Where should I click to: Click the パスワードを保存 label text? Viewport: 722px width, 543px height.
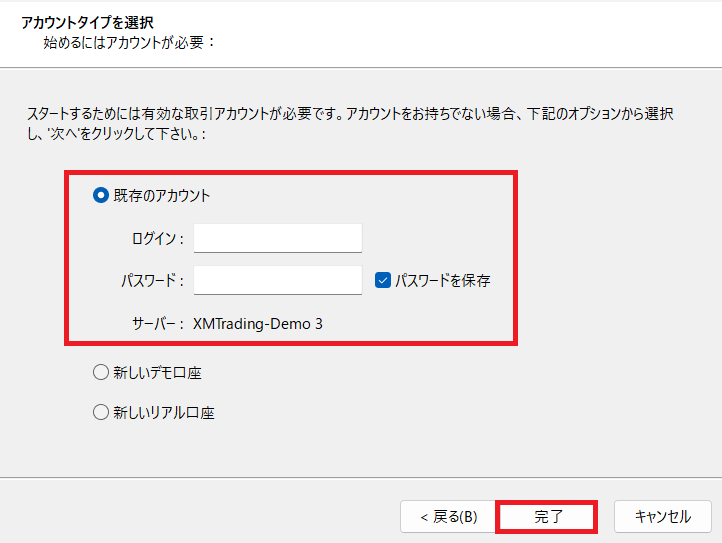(x=442, y=281)
